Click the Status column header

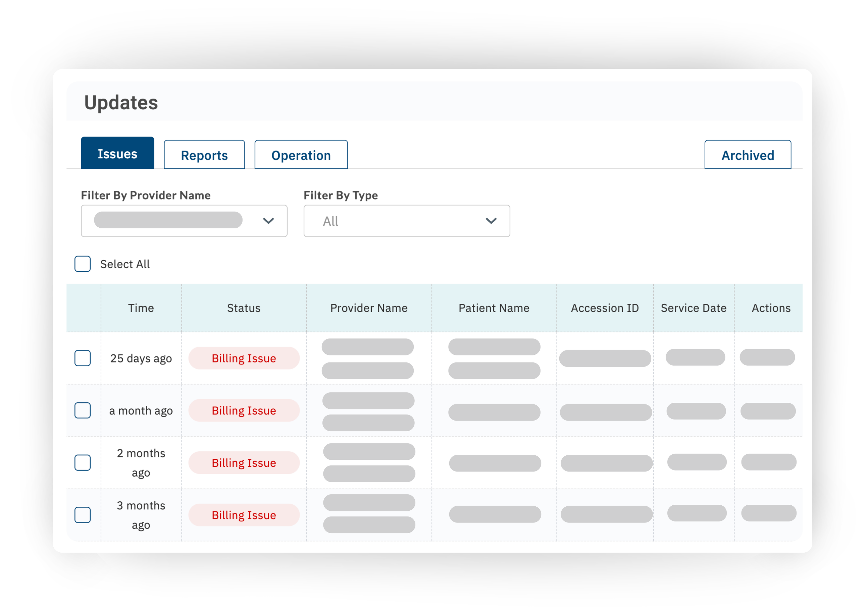point(244,308)
